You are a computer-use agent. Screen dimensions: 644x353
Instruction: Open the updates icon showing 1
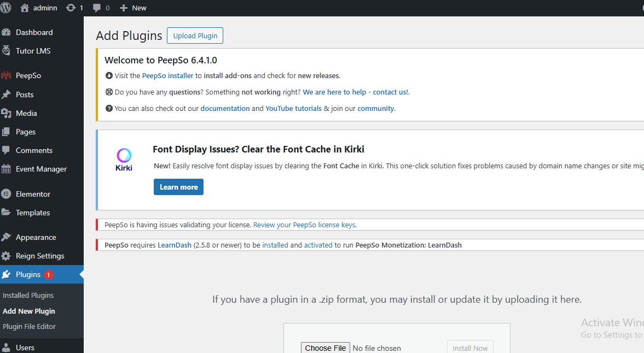72,8
